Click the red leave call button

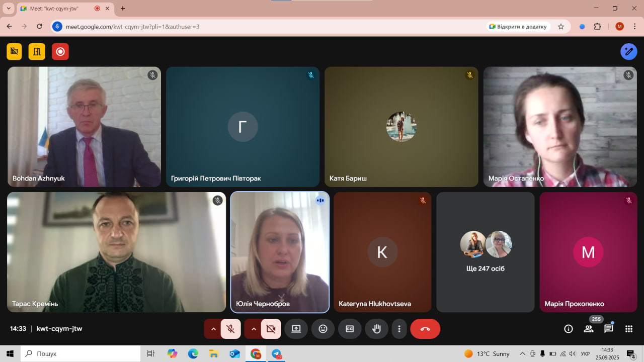click(x=425, y=329)
